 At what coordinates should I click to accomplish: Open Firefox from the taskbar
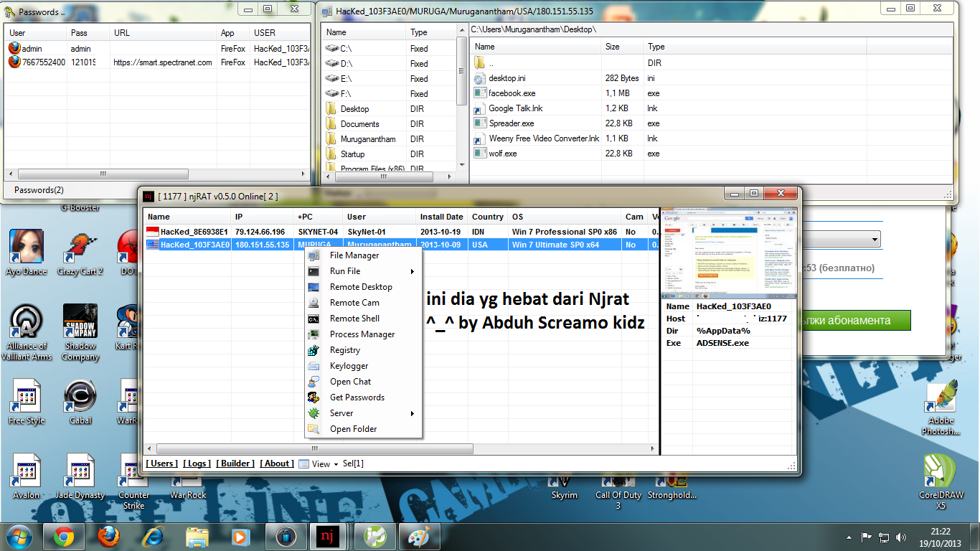[108, 537]
